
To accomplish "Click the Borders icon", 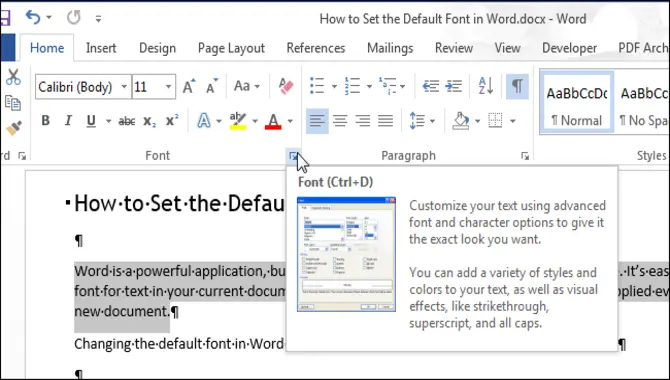I will tap(495, 121).
